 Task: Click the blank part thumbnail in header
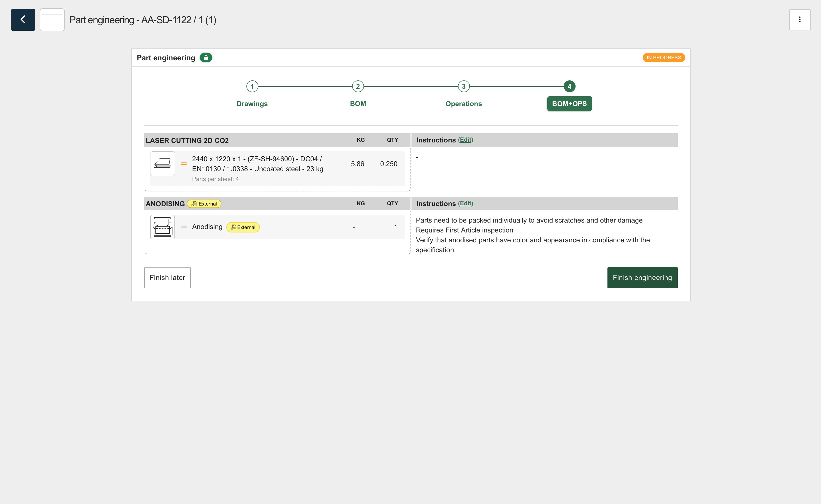point(52,20)
